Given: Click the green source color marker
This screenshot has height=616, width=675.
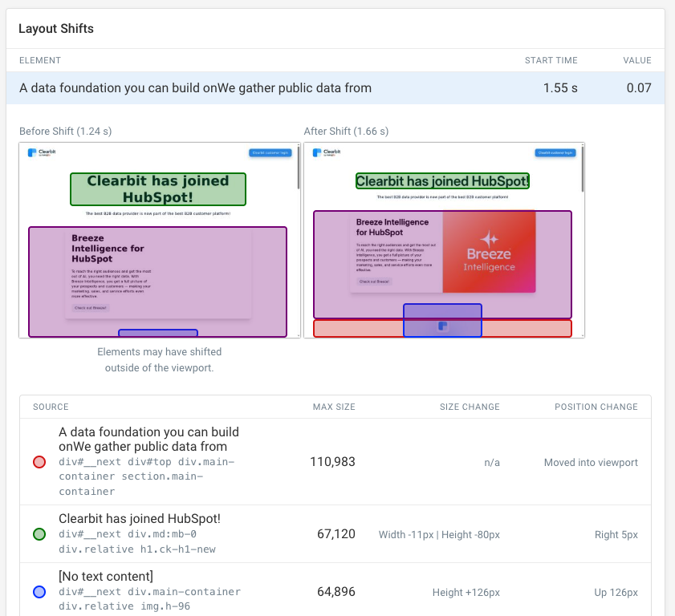Looking at the screenshot, I should click(x=39, y=534).
